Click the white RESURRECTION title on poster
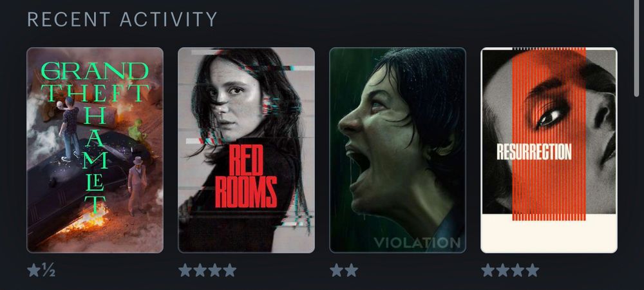The image size is (644, 290). click(x=534, y=151)
